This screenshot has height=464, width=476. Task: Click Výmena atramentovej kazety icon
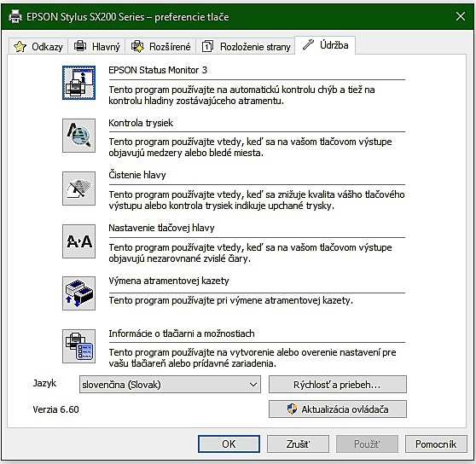tap(79, 293)
